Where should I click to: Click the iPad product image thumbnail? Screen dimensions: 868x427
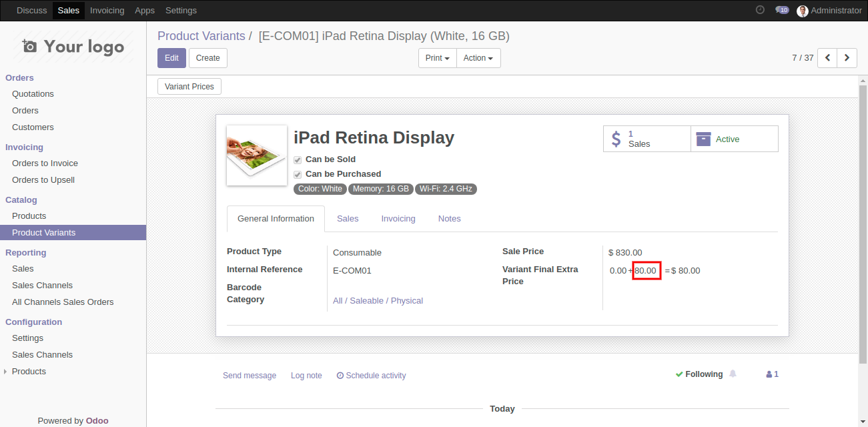tap(257, 155)
